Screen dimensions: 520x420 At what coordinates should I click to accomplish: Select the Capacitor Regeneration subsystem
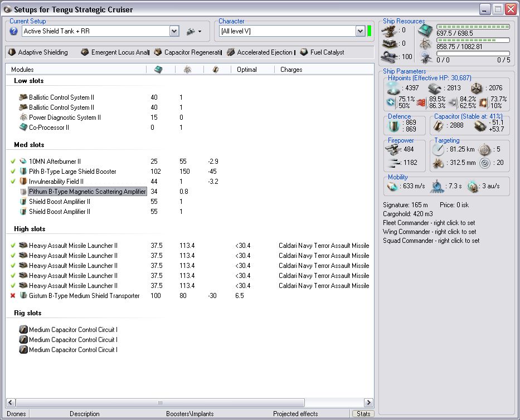[188, 52]
